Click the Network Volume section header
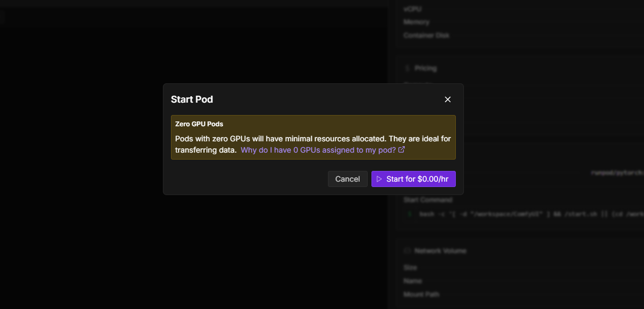Image resolution: width=644 pixels, height=309 pixels. [x=440, y=251]
